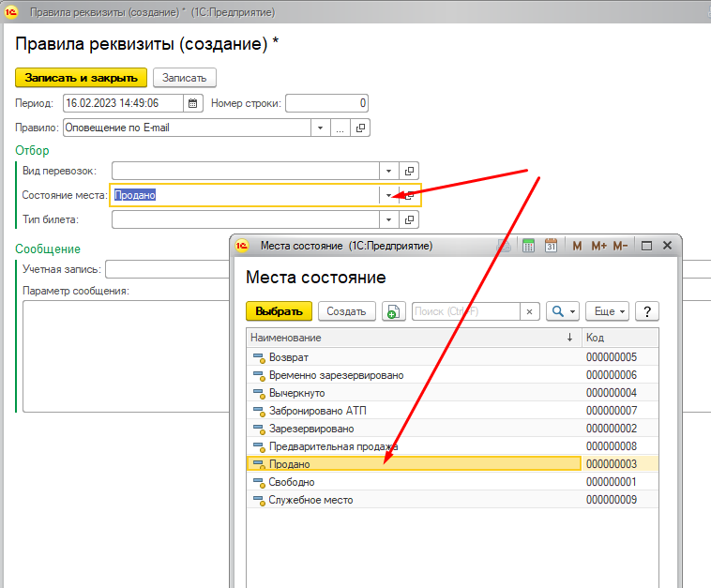
Task: Expand the Вид перевозок dropdown
Action: tap(389, 171)
